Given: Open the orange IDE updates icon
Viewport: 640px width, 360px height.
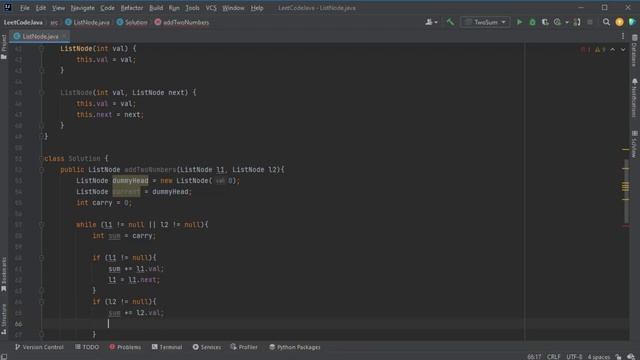Looking at the screenshot, I should (619, 22).
